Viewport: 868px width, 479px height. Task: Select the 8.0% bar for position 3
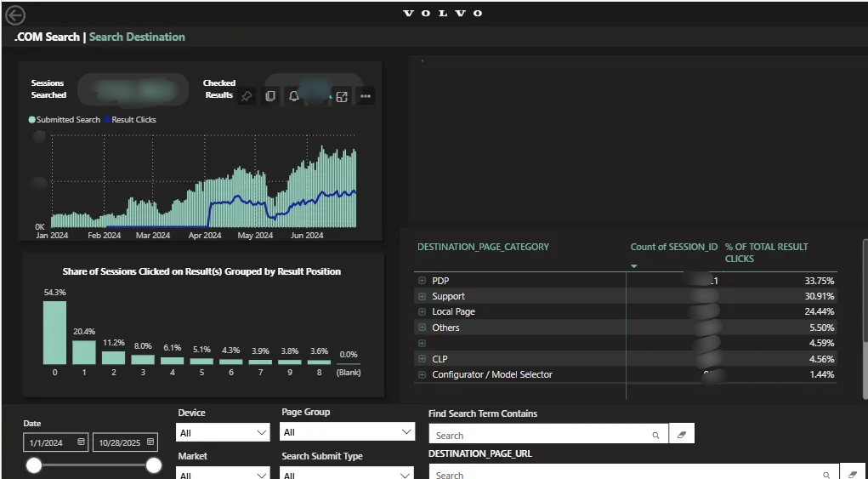(143, 359)
